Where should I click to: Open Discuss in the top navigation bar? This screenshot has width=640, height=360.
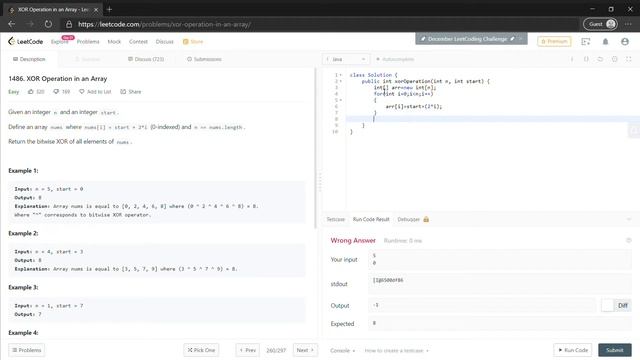click(164, 42)
